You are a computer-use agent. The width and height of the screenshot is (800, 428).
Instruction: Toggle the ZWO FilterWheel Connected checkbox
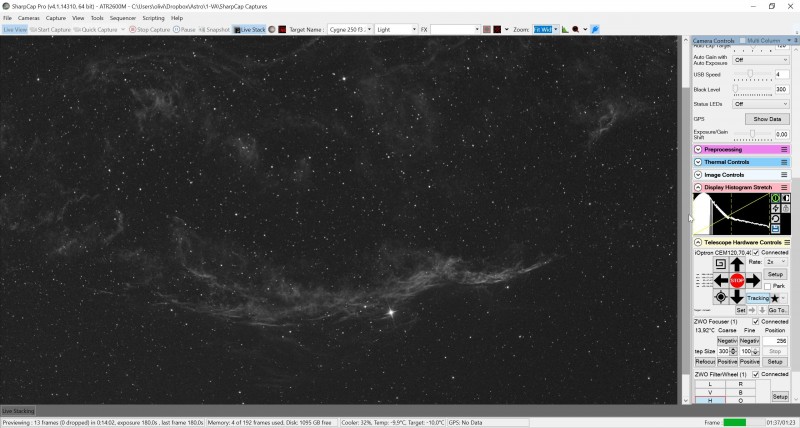point(756,374)
